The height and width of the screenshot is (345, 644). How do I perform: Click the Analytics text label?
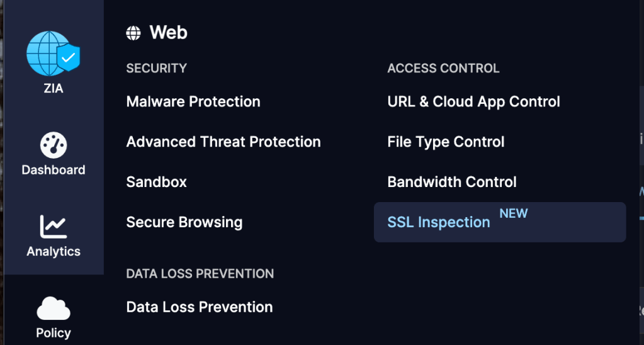click(54, 252)
